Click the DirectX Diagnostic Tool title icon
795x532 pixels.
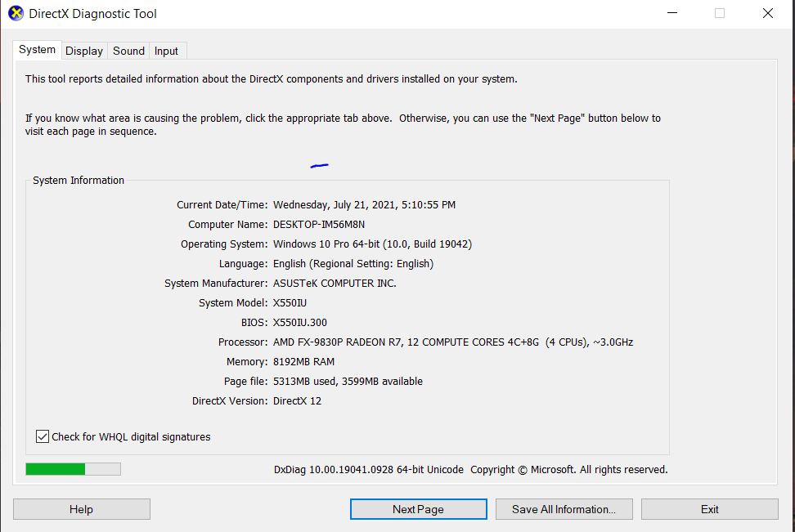click(x=16, y=13)
